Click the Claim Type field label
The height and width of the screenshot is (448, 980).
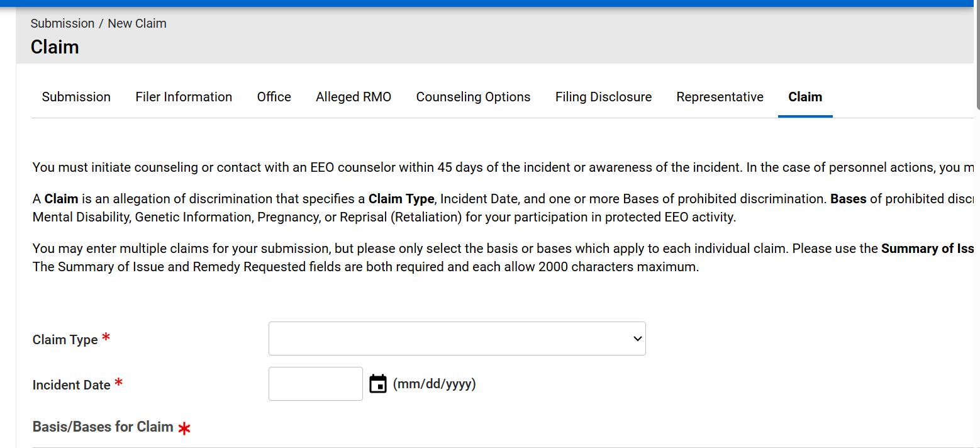click(x=65, y=340)
